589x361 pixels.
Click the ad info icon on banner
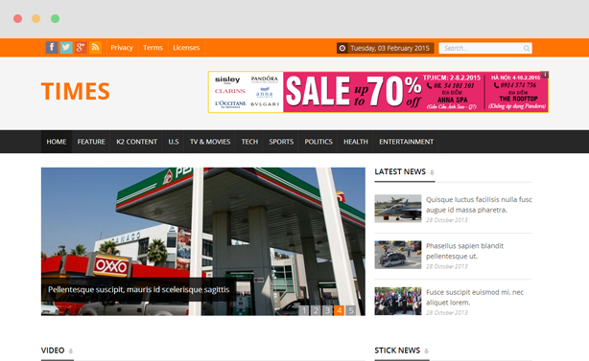[545, 74]
